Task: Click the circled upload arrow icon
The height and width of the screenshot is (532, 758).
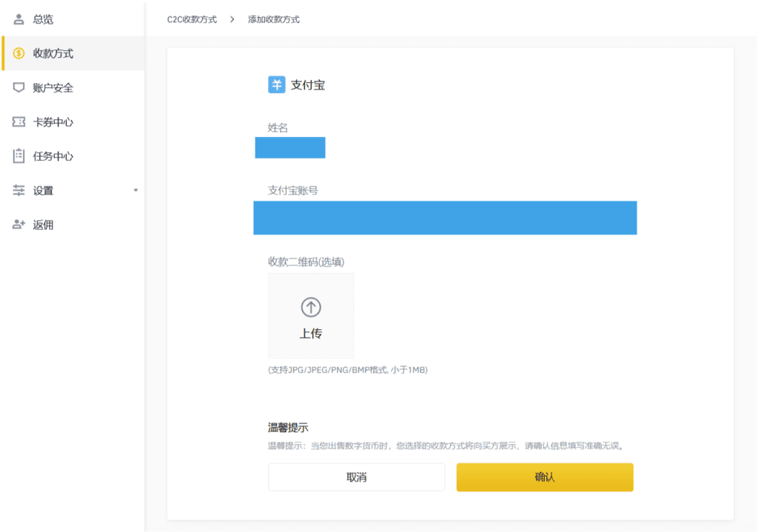Action: pyautogui.click(x=311, y=307)
